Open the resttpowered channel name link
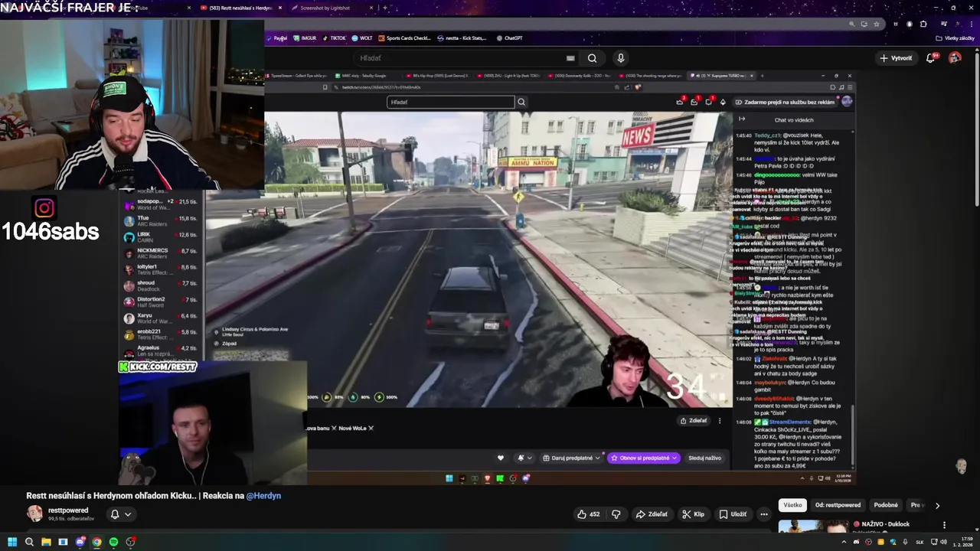The height and width of the screenshot is (551, 980). tap(68, 510)
